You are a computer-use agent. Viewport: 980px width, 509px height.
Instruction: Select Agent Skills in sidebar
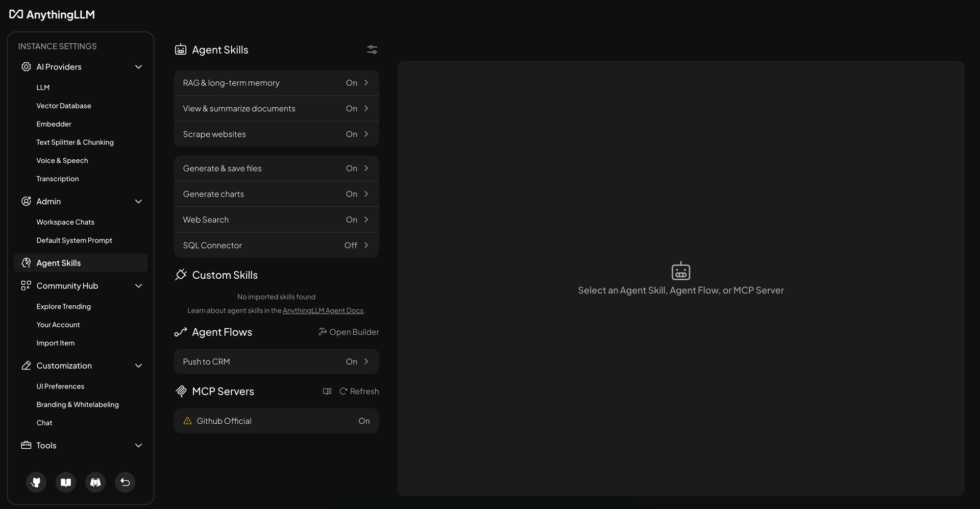click(81, 263)
